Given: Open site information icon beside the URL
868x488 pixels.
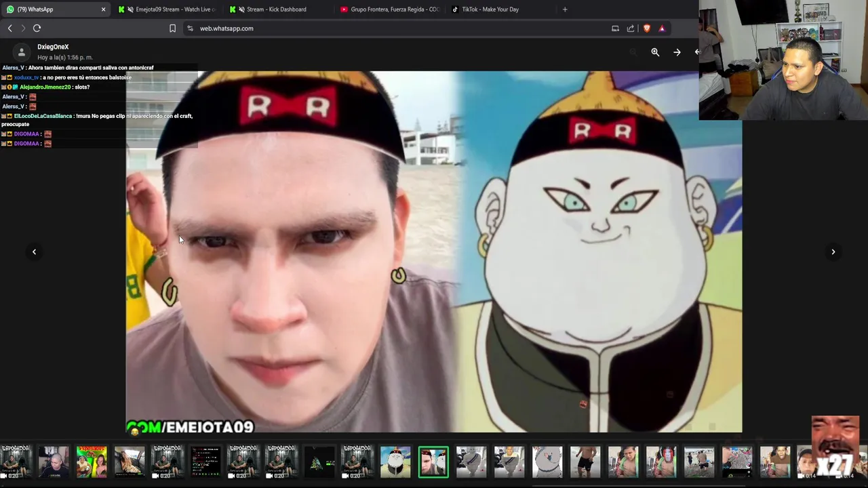Looking at the screenshot, I should 190,28.
